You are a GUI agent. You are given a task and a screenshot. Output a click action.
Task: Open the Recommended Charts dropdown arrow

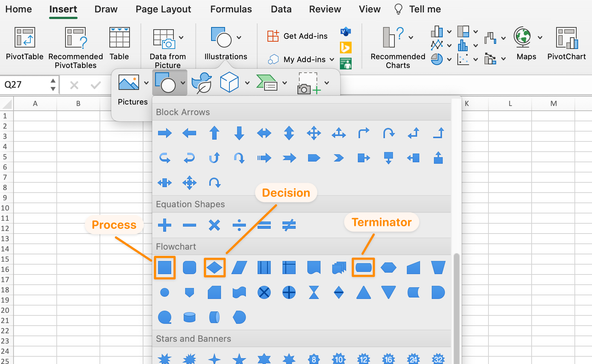point(411,37)
